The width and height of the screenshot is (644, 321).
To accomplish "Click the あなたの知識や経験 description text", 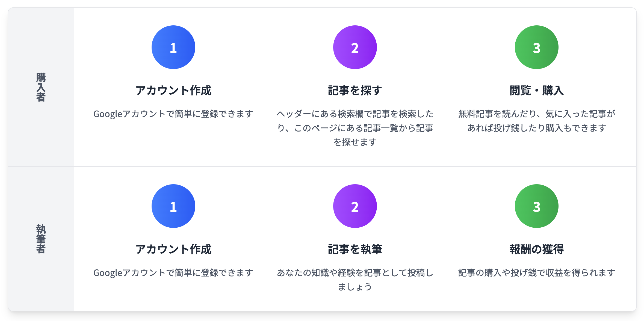I will pos(355,280).
